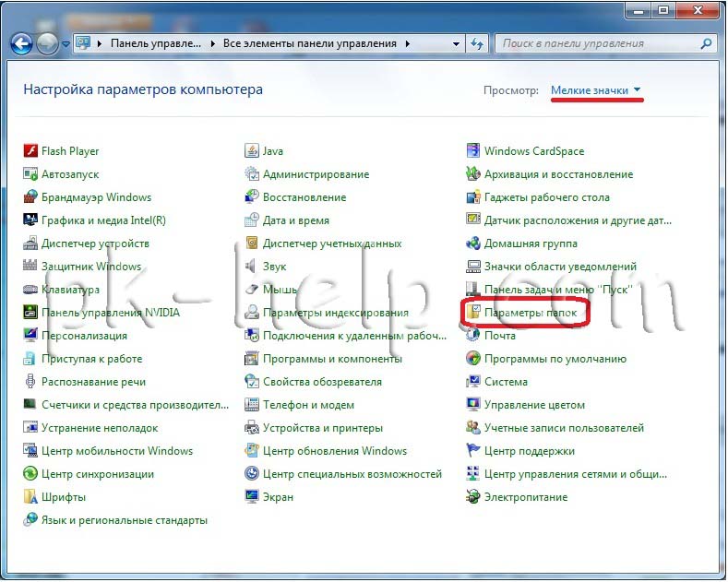
Task: Open Центр синхронизации icon
Action: coord(30,474)
